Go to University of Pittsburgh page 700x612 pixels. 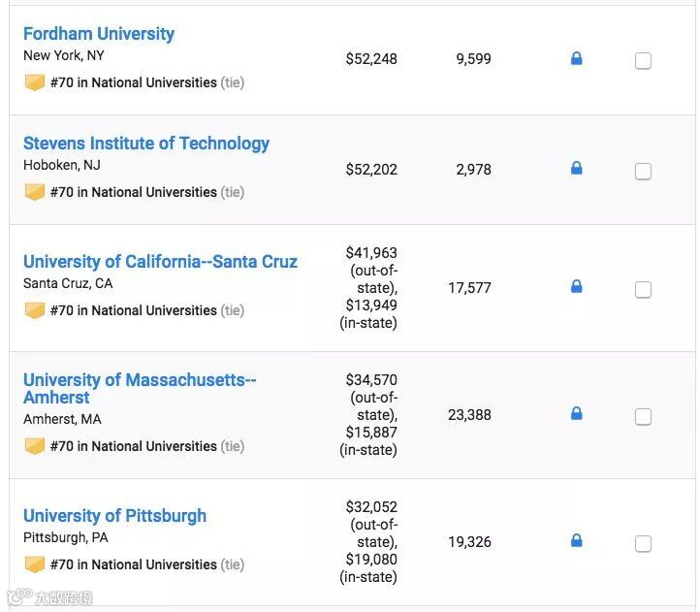[114, 516]
